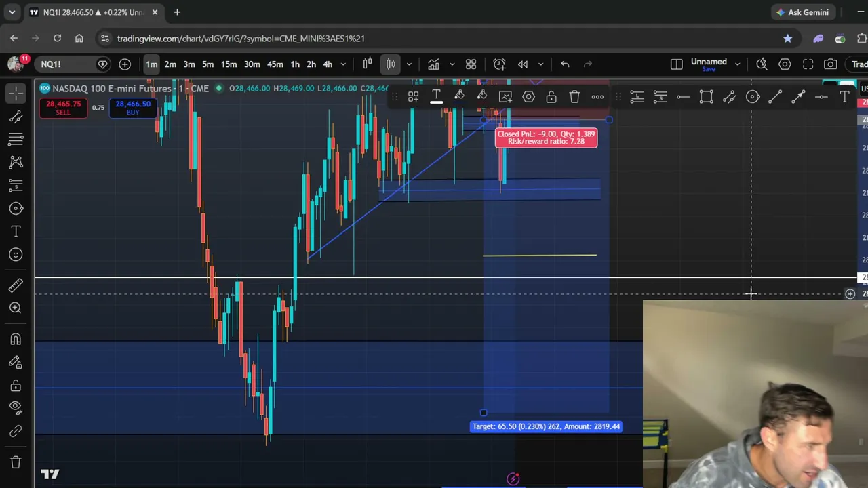Open templates in drawing floating toolbar
This screenshot has width=868, height=488.
click(x=413, y=97)
